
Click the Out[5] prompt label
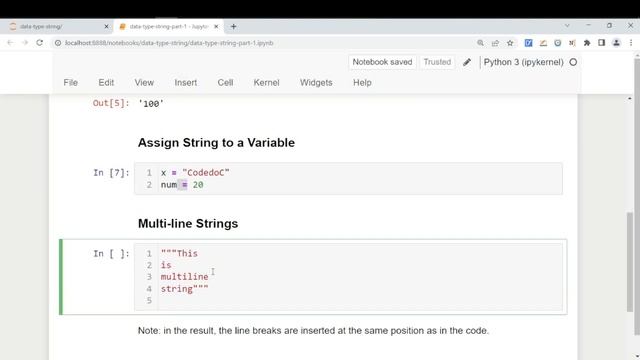point(111,103)
